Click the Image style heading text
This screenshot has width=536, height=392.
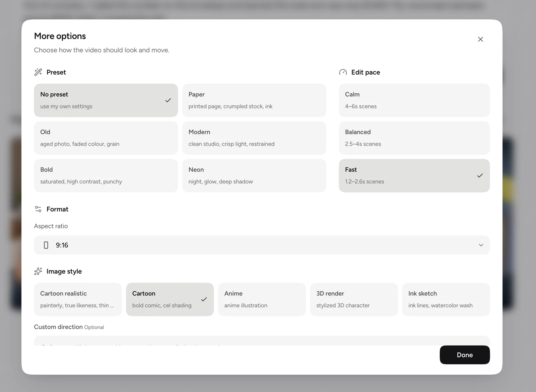(x=64, y=271)
